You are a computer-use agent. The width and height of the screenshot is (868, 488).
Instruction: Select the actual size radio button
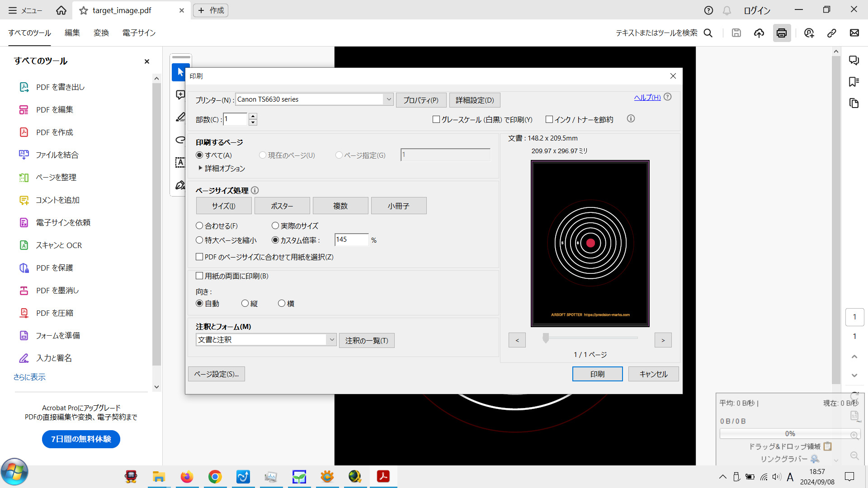pos(275,225)
